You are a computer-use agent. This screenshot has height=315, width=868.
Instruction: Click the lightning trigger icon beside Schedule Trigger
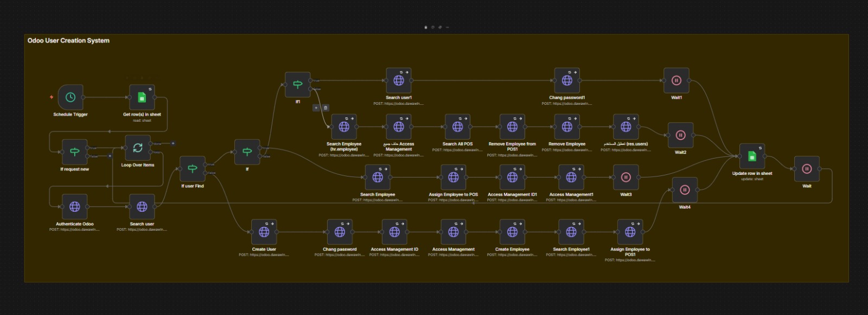52,97
